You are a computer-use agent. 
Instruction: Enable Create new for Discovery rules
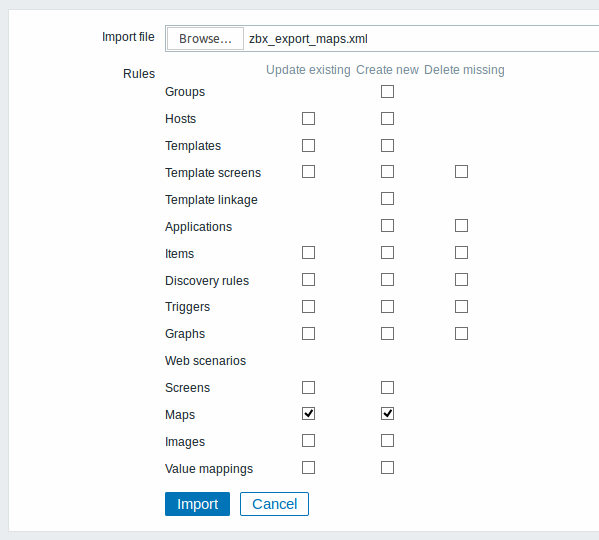(x=387, y=280)
